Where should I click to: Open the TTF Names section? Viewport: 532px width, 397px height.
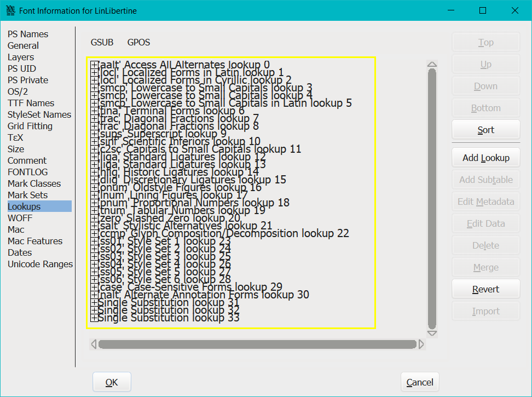(x=31, y=103)
